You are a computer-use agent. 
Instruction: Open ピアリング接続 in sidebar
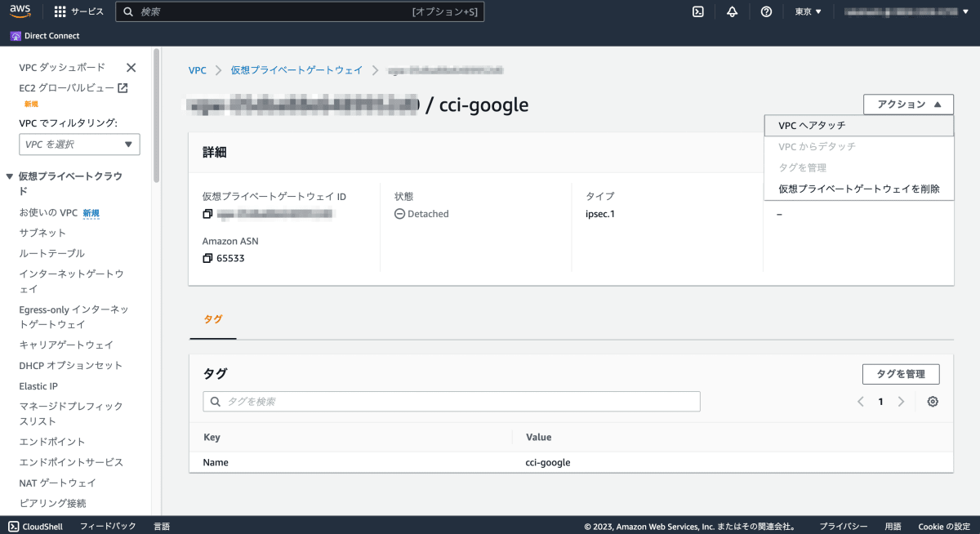[52, 503]
